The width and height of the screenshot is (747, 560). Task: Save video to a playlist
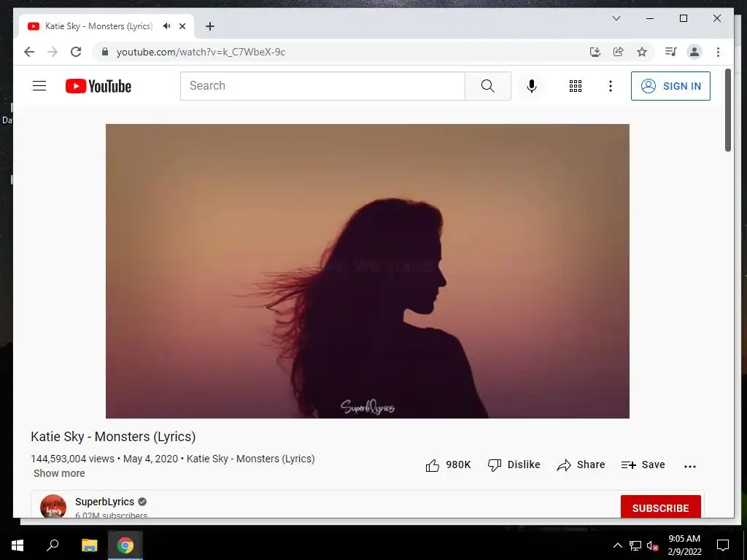(x=643, y=464)
